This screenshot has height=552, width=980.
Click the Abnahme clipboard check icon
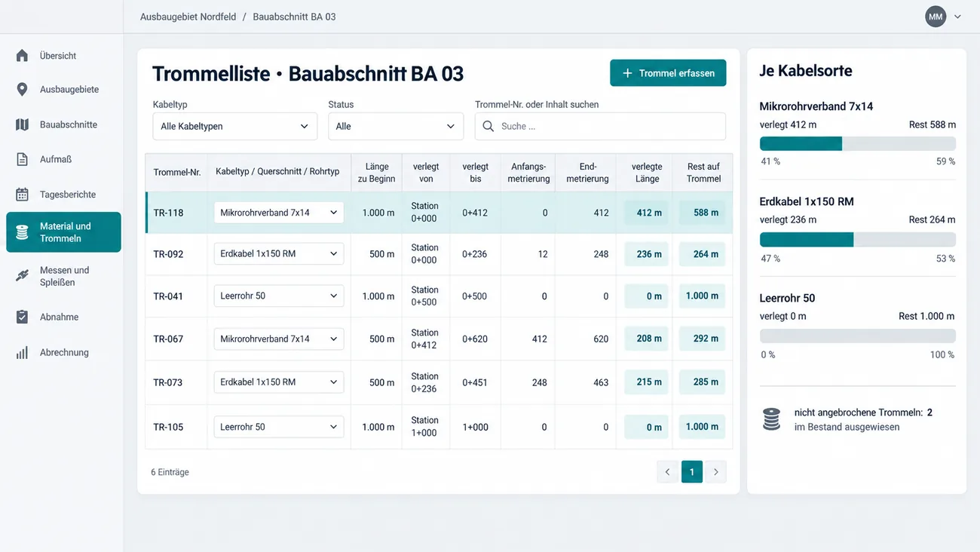coord(22,317)
